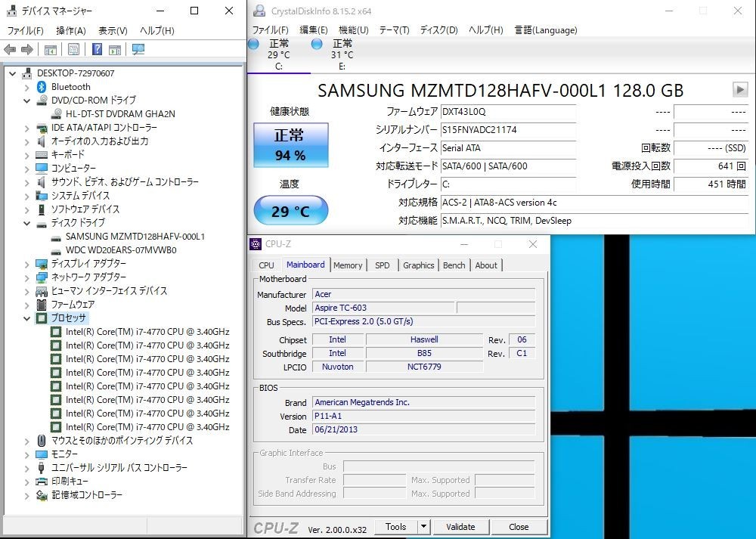Open ファイル(F) menu in Device Manager
The width and height of the screenshot is (756, 539).
25,31
